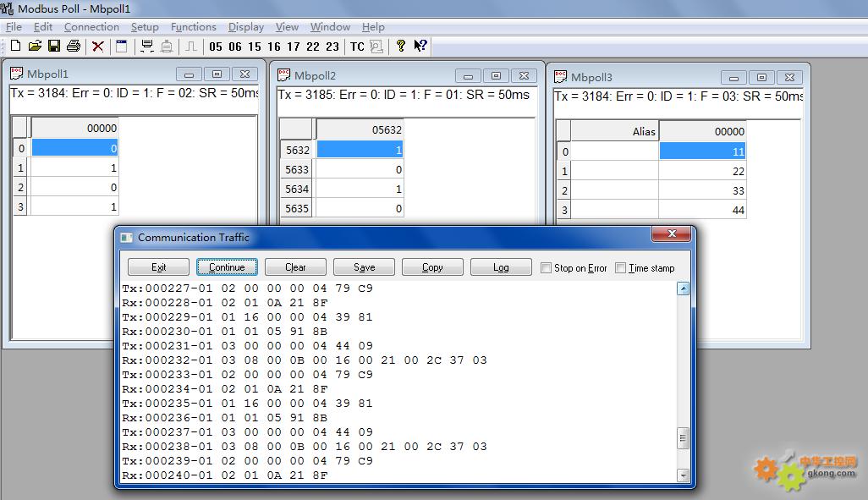Click function 17 toolbar button
Screen dimensions: 868x500
(x=294, y=47)
